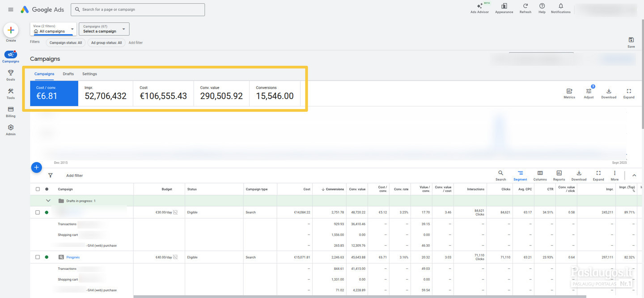Expand the campaigns table
Screen dimensions: 644x298
[x=598, y=175]
